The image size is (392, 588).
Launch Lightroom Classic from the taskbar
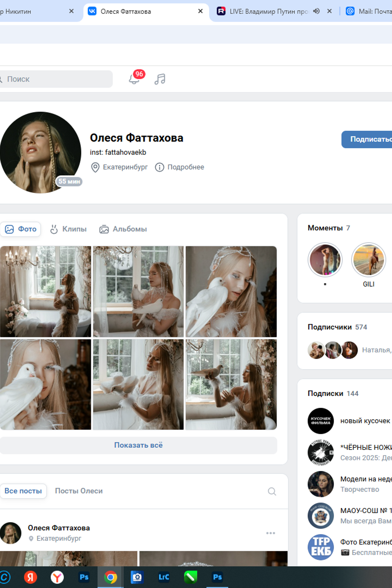164,577
